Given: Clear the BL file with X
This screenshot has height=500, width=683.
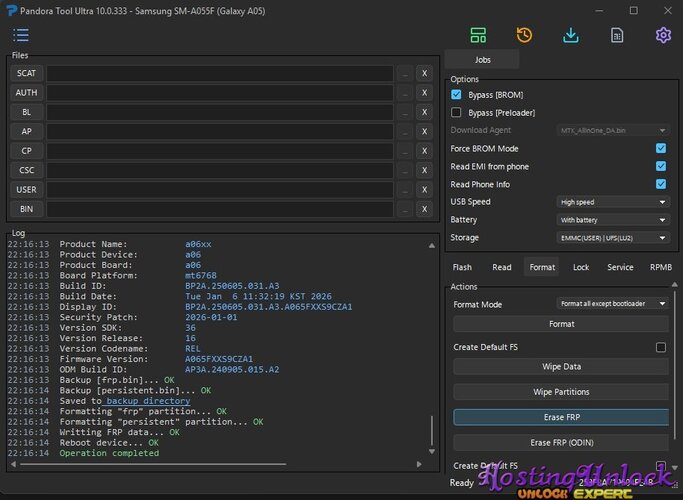Looking at the screenshot, I should [424, 112].
